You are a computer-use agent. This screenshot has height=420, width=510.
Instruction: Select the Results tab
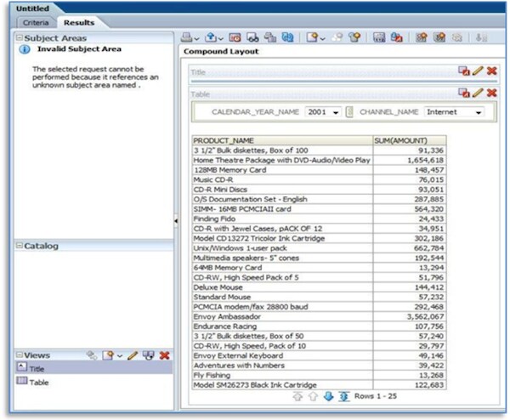[x=79, y=23]
